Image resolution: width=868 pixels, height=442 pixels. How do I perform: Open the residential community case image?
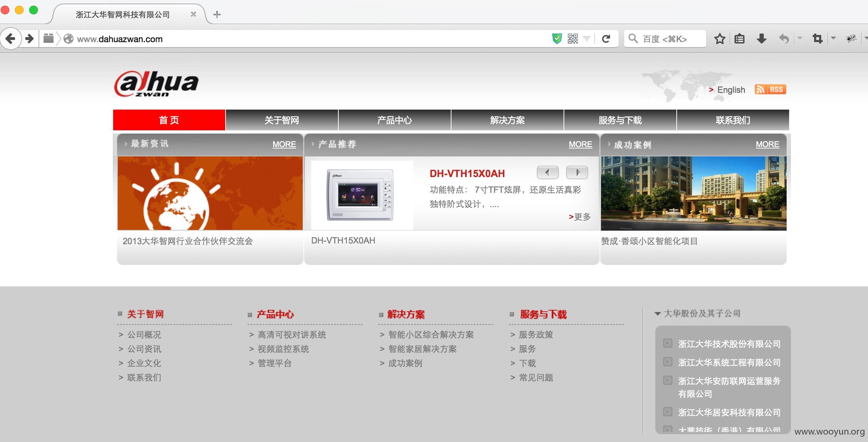(693, 193)
